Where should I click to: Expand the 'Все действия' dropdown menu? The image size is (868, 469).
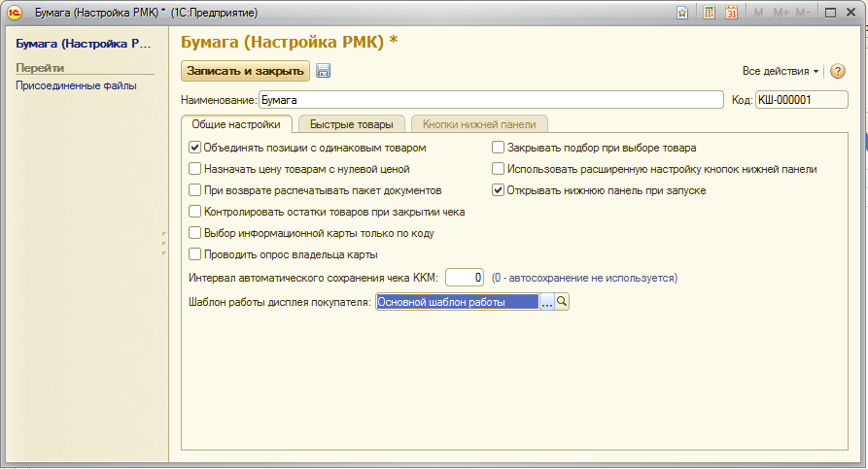781,71
